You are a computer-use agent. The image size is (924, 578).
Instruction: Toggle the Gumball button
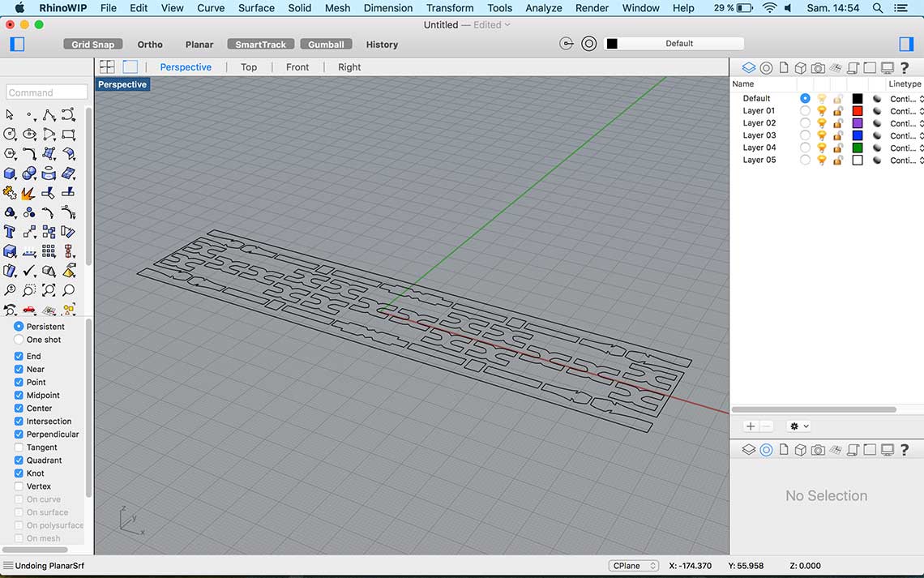click(326, 45)
